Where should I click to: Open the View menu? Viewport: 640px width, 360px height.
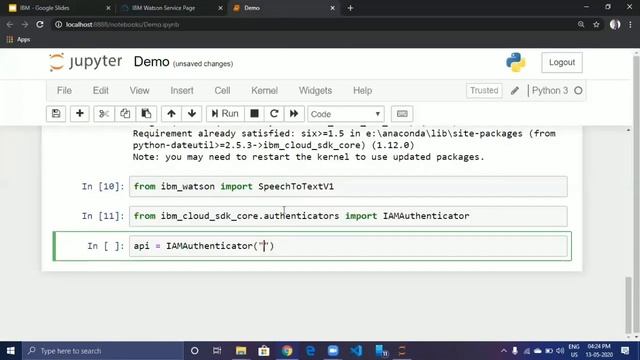pyautogui.click(x=139, y=91)
